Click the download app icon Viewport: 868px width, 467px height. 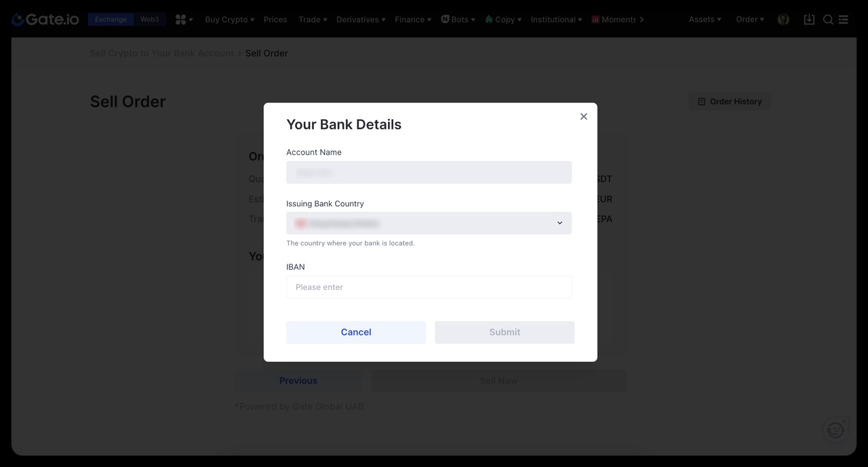809,20
